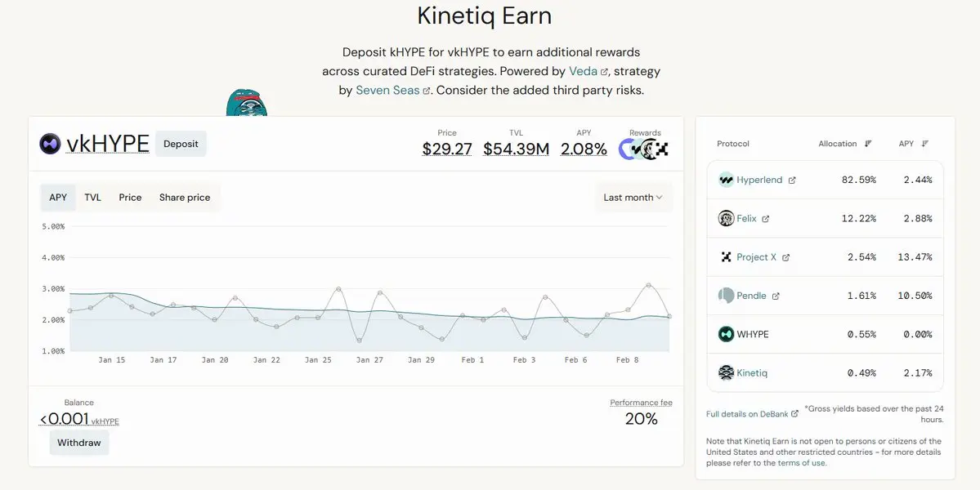Select the APY chart tab

58,198
